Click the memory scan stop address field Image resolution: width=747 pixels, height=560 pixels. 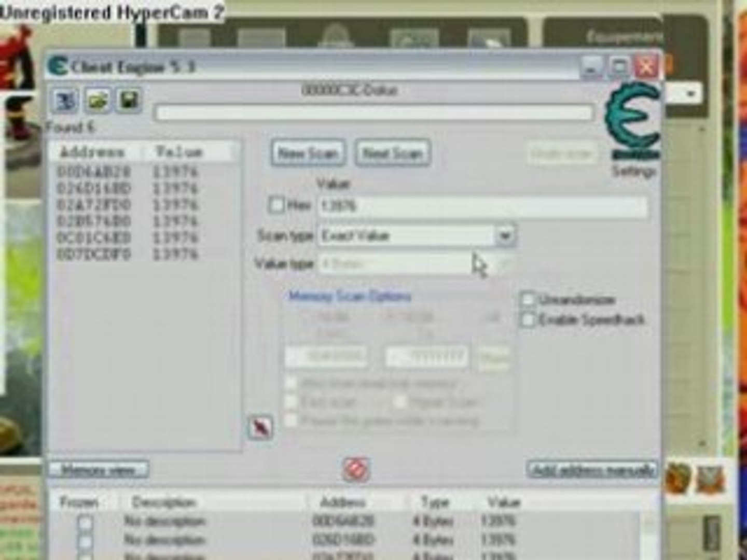click(426, 357)
